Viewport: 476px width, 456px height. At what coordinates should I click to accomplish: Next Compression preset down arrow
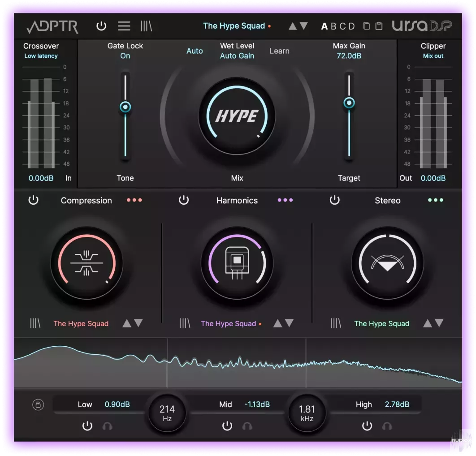138,323
